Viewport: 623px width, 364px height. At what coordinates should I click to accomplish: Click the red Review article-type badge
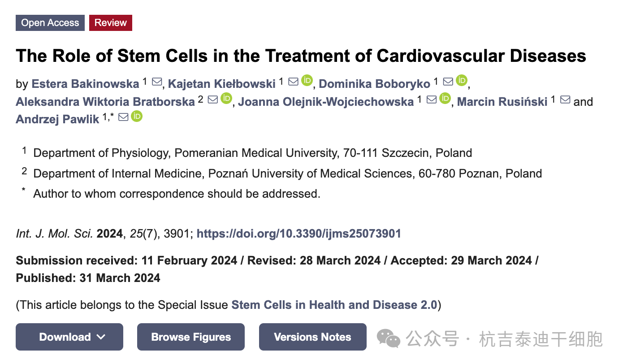[111, 23]
